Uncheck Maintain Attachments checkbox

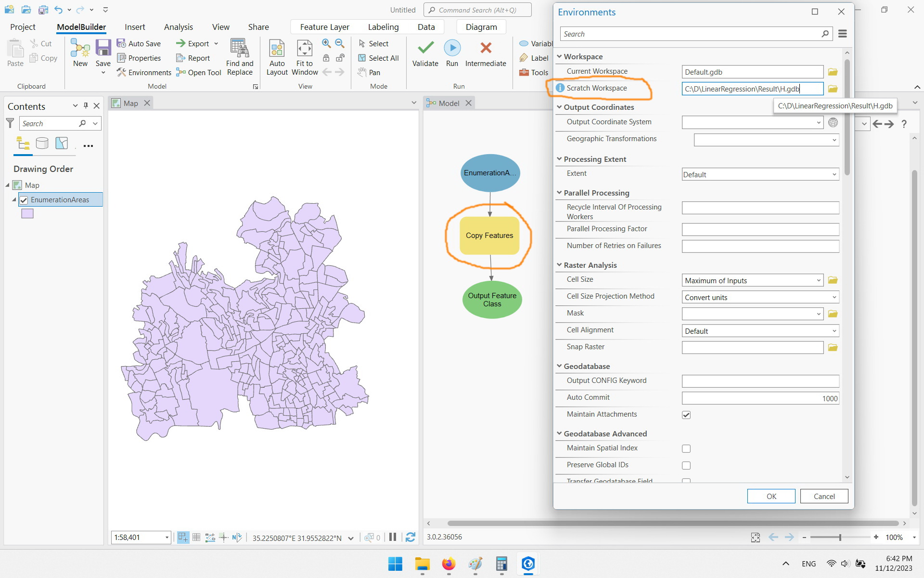pos(686,415)
